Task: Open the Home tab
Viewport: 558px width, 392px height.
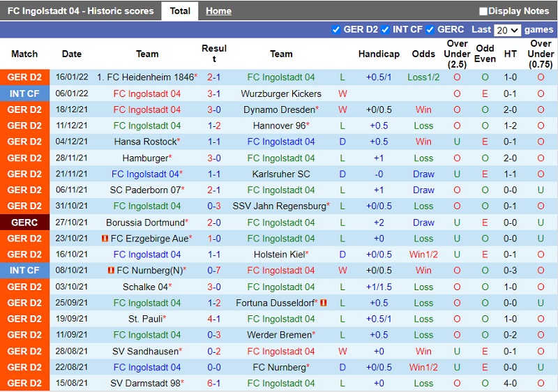Action: (218, 11)
